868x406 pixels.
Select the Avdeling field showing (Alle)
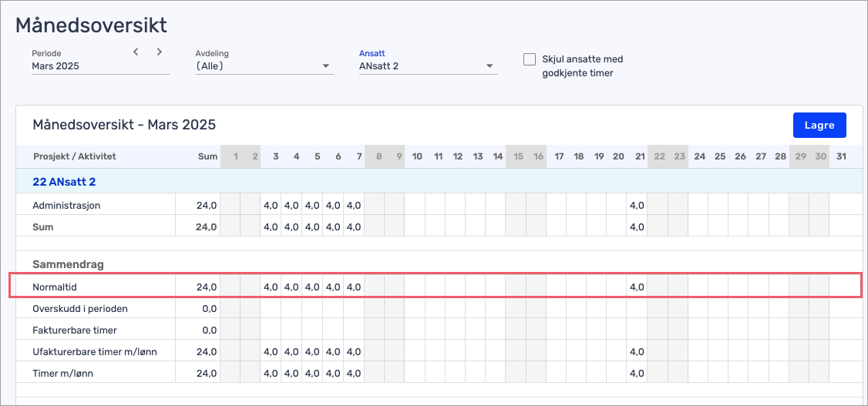coord(264,66)
